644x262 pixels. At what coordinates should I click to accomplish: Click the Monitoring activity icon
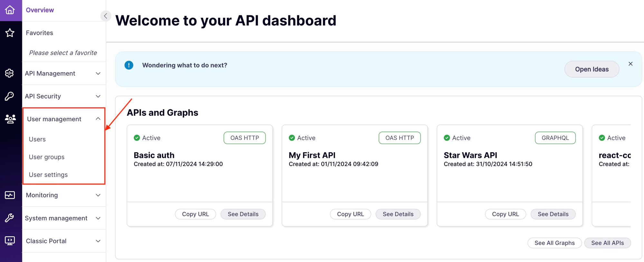[10, 195]
